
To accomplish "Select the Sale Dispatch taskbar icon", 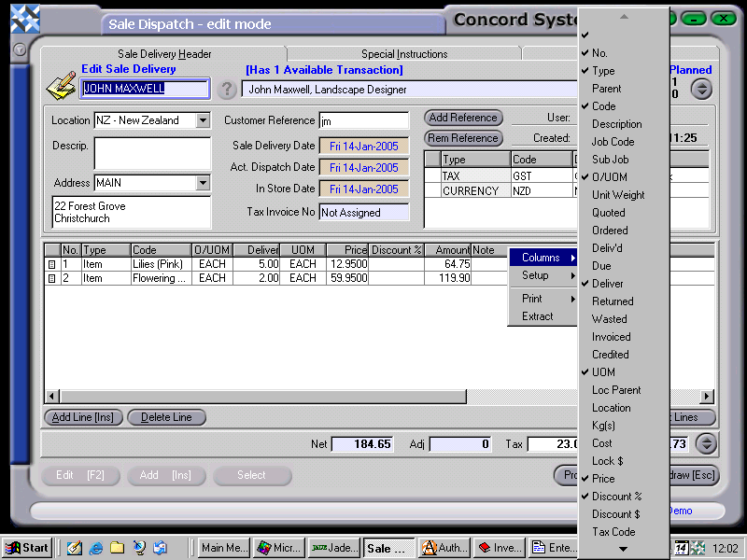I will tap(388, 548).
